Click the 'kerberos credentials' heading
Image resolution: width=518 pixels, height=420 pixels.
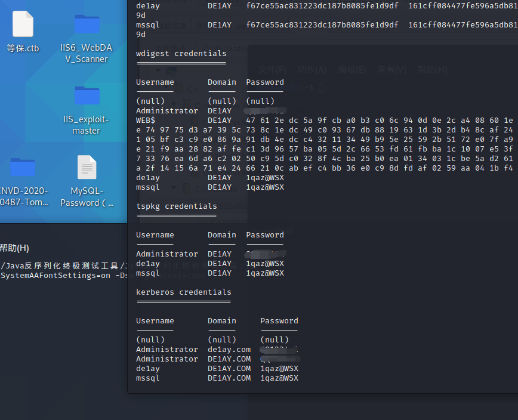184,292
